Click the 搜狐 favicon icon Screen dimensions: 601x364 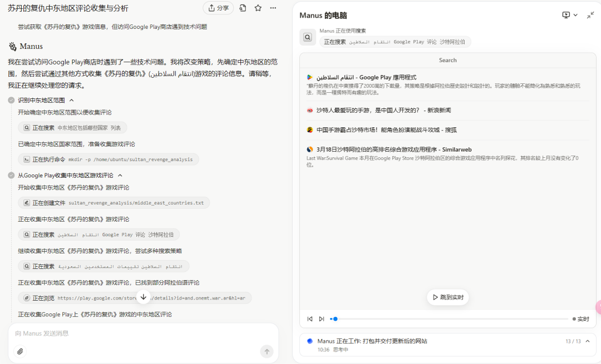(310, 129)
